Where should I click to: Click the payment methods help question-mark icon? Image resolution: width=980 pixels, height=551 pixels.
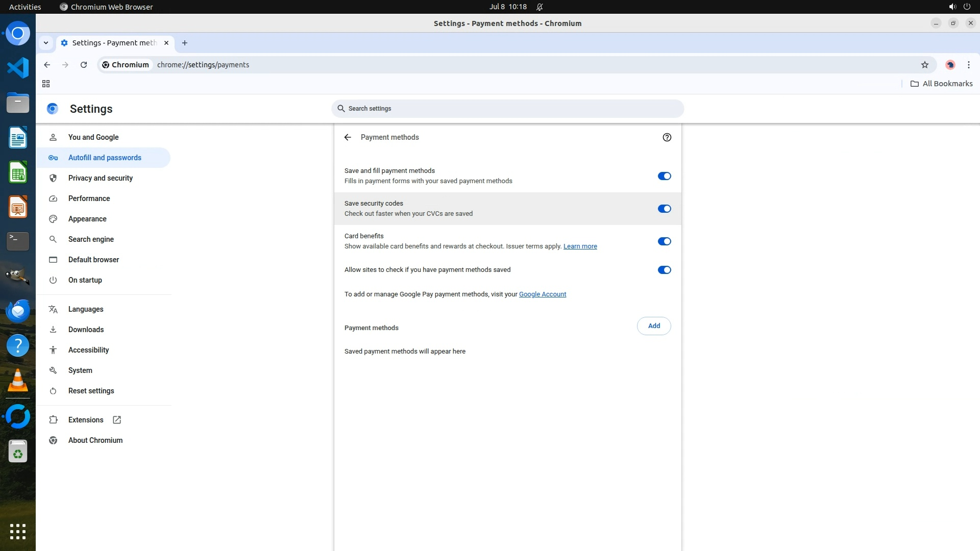667,137
